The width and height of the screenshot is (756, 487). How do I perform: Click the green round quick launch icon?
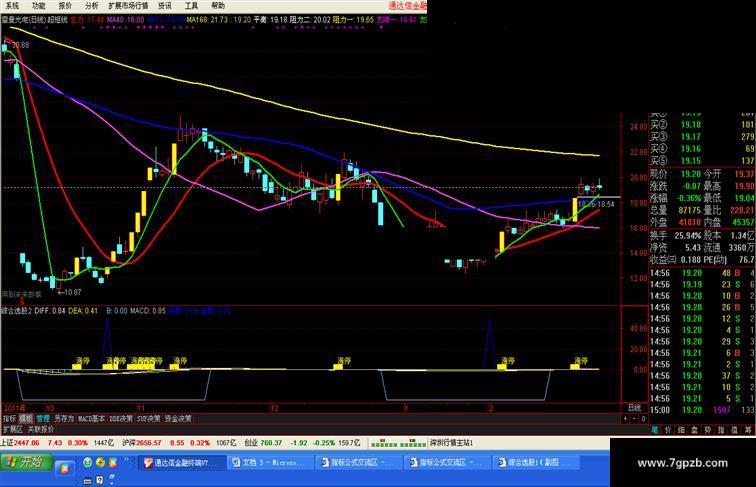click(x=87, y=462)
